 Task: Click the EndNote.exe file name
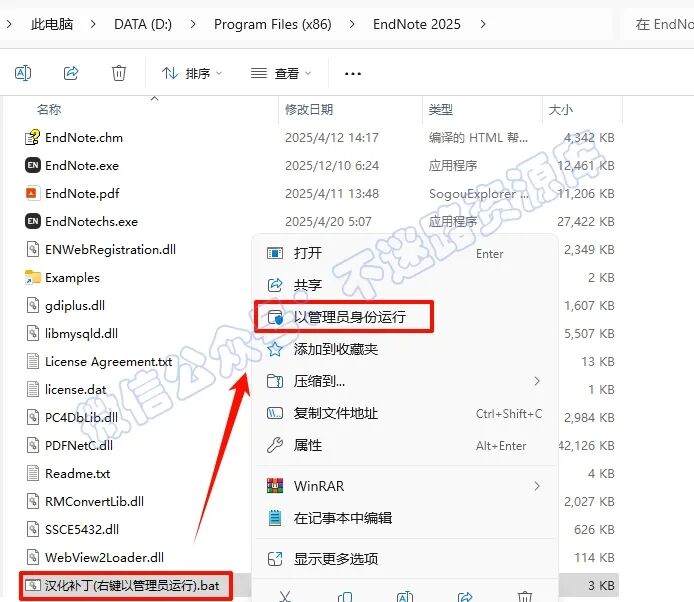pos(82,166)
